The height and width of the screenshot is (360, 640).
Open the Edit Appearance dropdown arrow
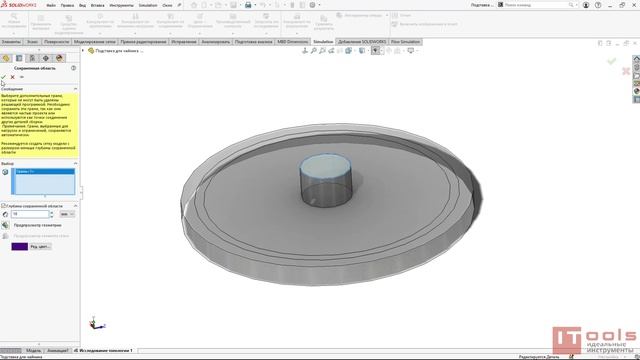click(x=382, y=51)
